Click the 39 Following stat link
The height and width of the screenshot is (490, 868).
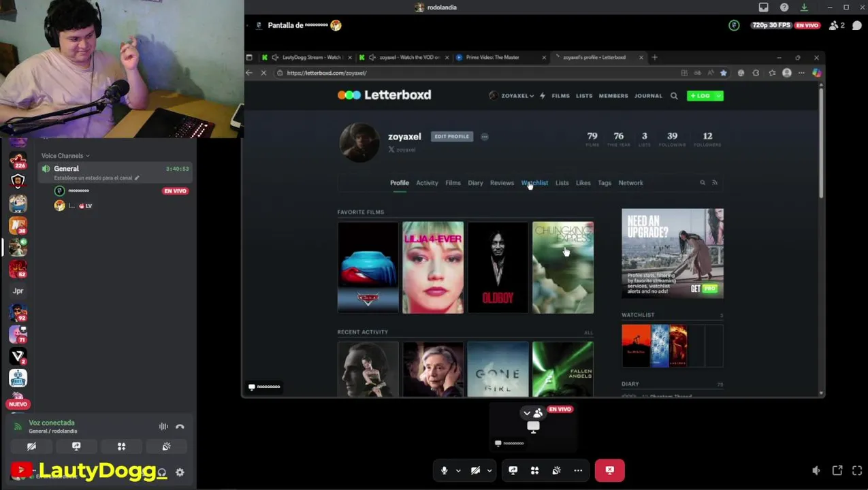(x=672, y=139)
